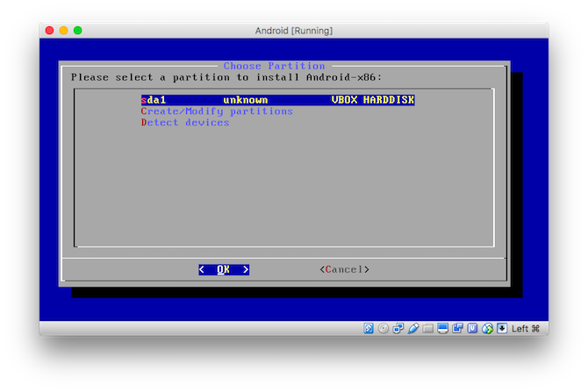Click the optical disc drive status icon
The width and height of the screenshot is (588, 392).
pyautogui.click(x=384, y=329)
